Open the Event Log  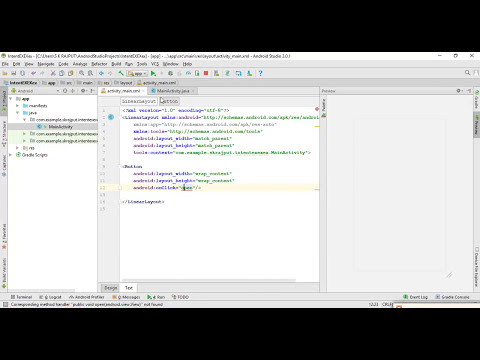[x=415, y=297]
